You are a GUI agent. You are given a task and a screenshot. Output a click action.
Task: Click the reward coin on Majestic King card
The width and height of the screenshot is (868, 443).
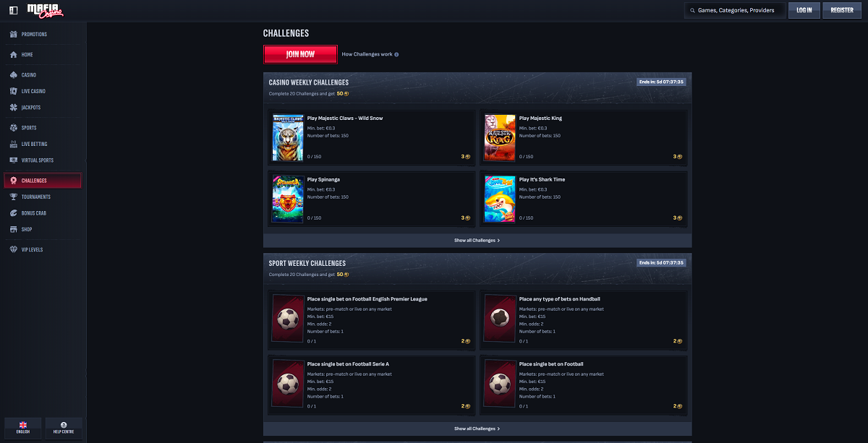(x=680, y=156)
